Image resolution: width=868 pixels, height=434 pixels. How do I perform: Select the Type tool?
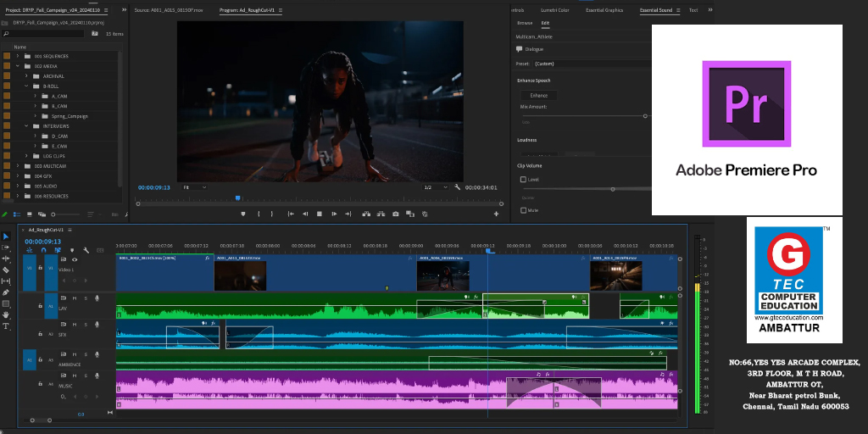pos(6,325)
